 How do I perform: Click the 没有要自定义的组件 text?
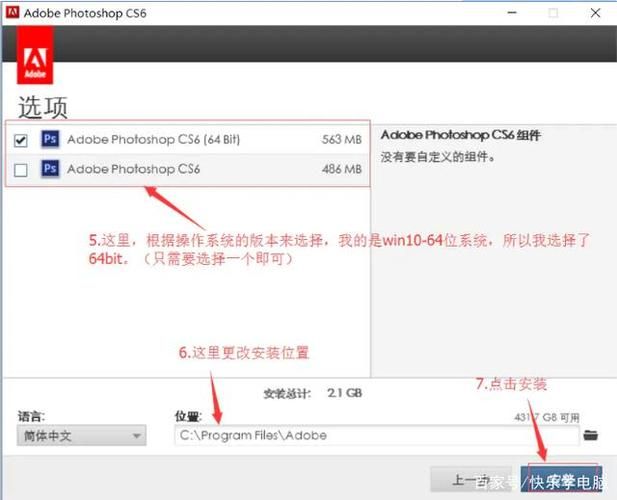tap(438, 157)
